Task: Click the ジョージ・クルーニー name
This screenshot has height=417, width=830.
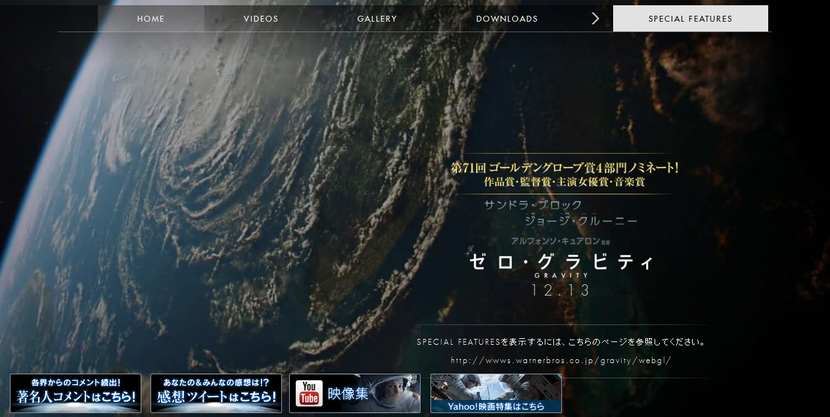Action: point(581,221)
